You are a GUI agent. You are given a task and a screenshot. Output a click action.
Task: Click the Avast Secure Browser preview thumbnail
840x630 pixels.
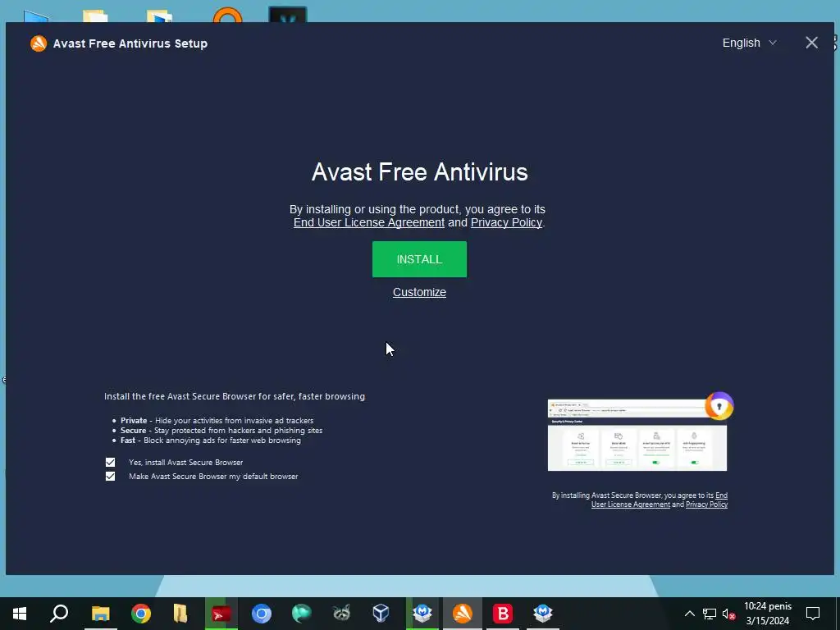coord(637,435)
